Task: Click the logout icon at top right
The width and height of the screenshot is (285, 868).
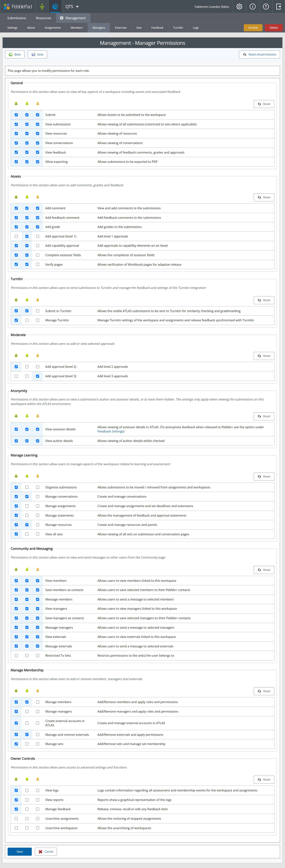Action: [x=279, y=6]
